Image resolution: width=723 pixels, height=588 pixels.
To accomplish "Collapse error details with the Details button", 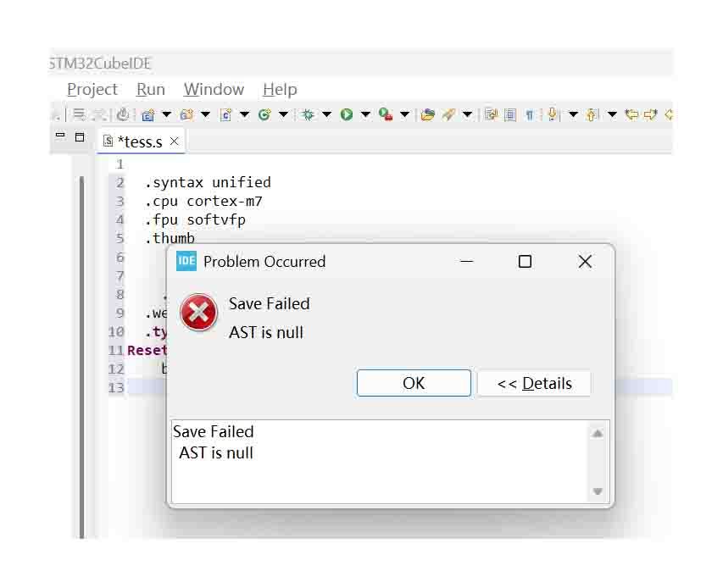I will [x=534, y=383].
